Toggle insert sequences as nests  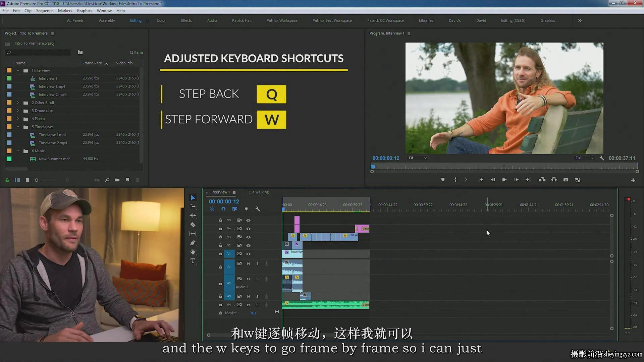click(212, 209)
